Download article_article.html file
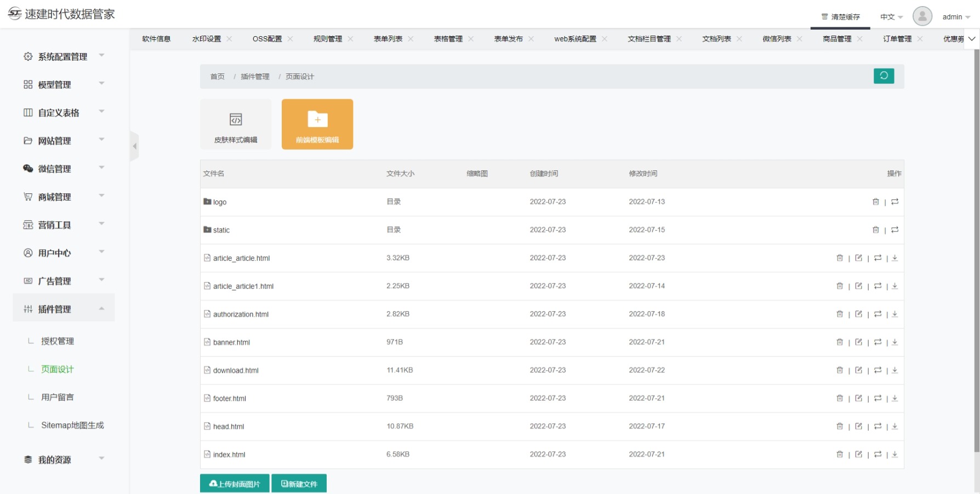Viewport: 980px width, 494px height. (x=894, y=258)
